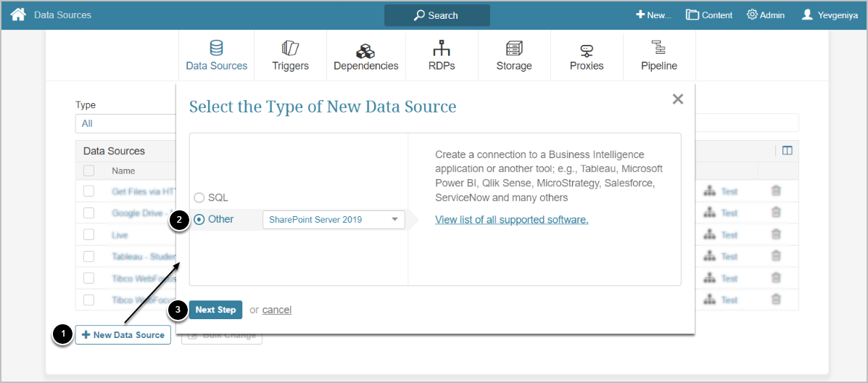Open View list of all supported software link
868x383 pixels.
click(x=511, y=219)
